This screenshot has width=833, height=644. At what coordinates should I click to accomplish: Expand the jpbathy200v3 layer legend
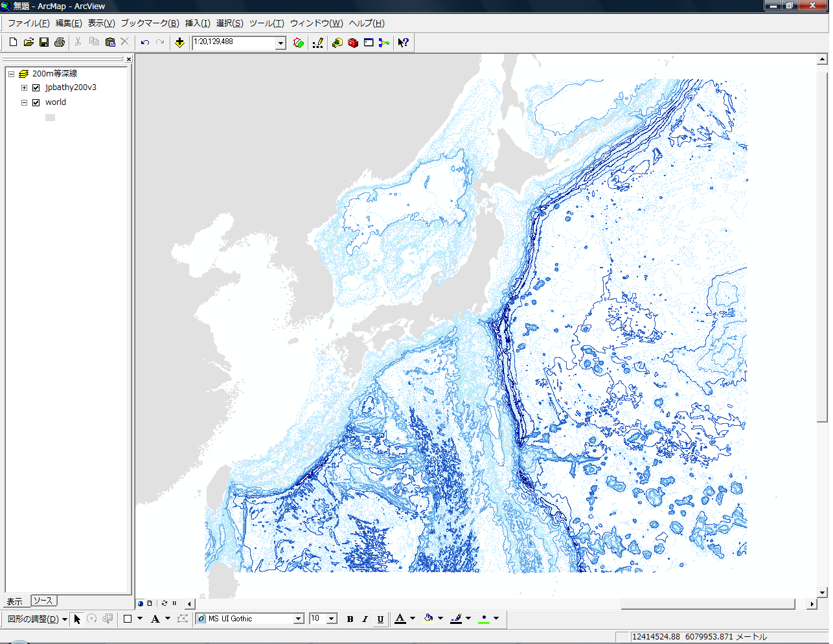24,87
